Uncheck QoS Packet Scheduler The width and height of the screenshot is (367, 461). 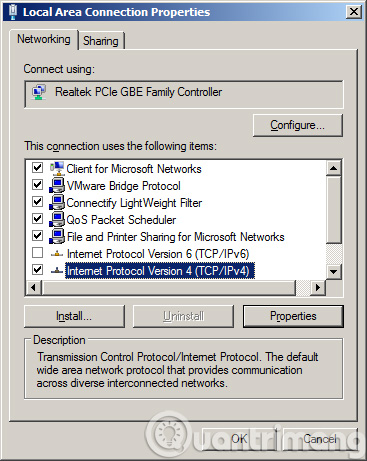[x=37, y=219]
